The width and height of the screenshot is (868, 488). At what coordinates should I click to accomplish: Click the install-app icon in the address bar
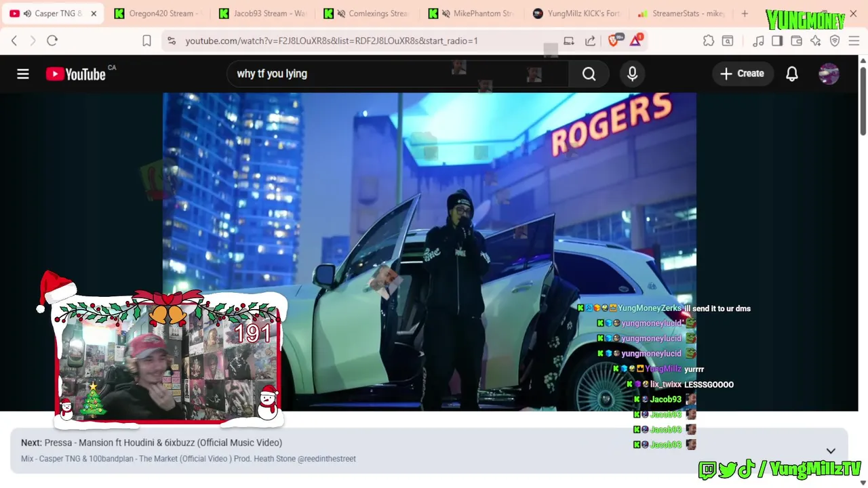pos(569,41)
